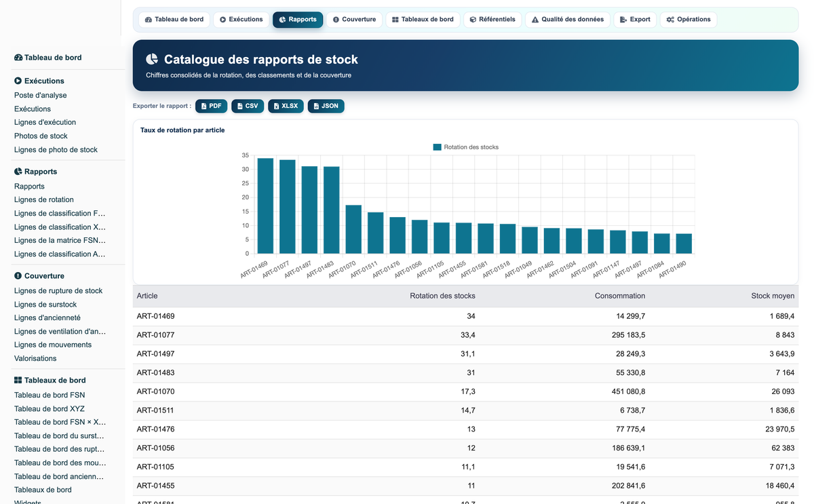Open Photos de stock in the sidebar
Image resolution: width=814 pixels, height=504 pixels.
tap(41, 136)
